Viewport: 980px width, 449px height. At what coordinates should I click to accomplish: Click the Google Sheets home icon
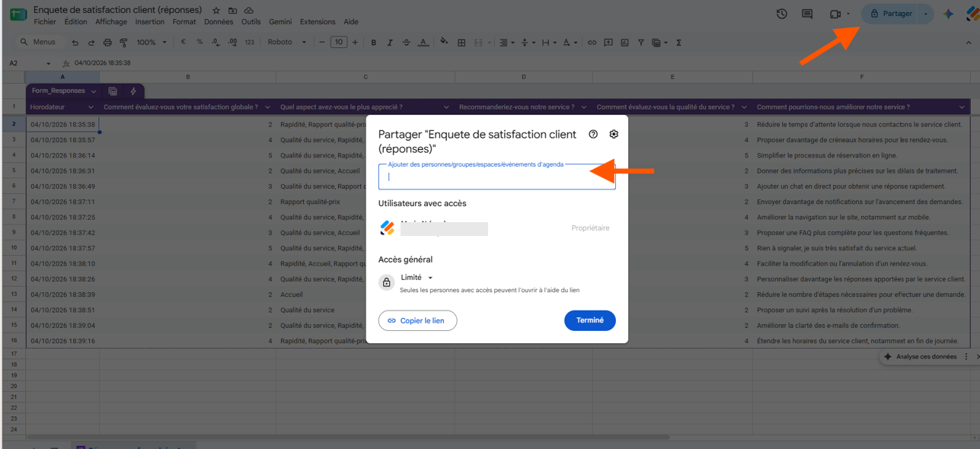(x=18, y=14)
